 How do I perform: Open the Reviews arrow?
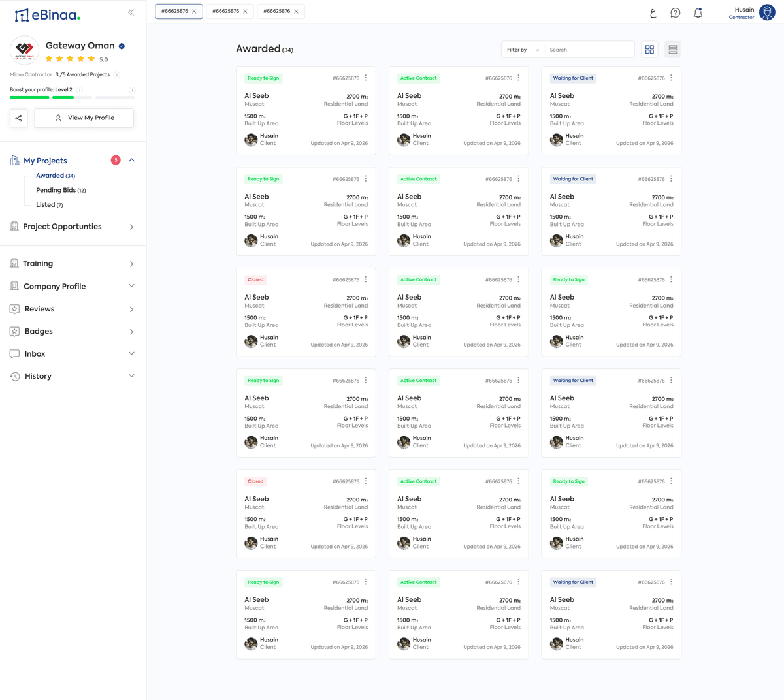pyautogui.click(x=131, y=309)
